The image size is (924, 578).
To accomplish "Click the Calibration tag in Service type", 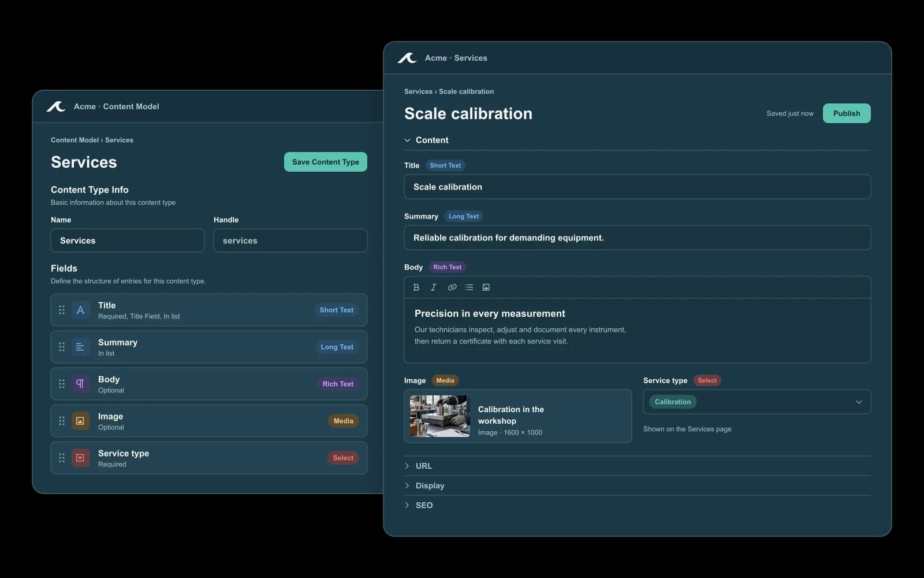I will point(673,402).
